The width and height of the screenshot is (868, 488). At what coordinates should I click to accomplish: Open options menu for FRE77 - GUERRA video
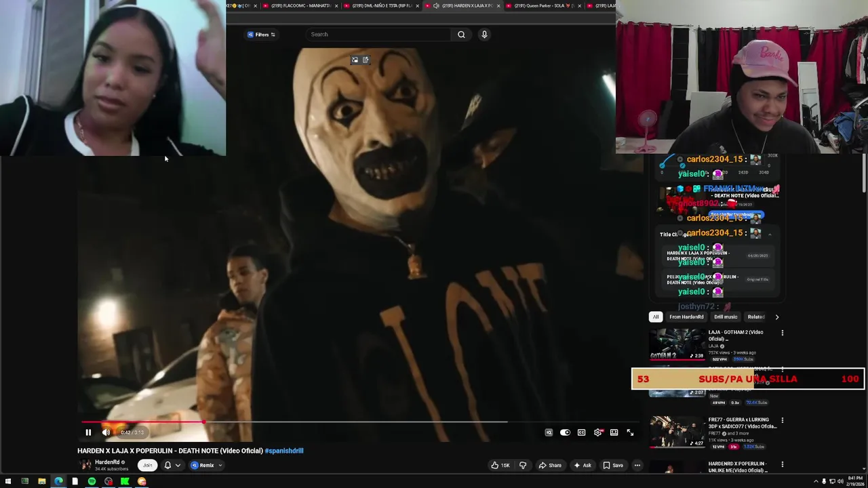pyautogui.click(x=782, y=420)
